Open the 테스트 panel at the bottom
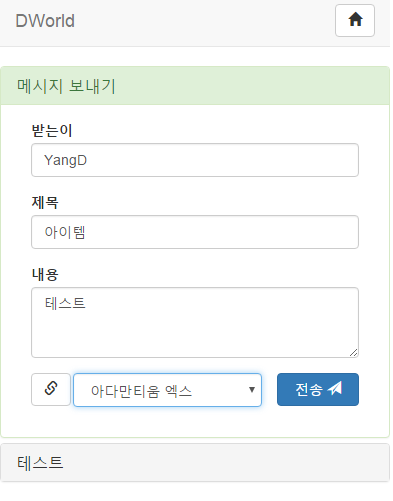Viewport: 393px width, 501px height. click(x=195, y=462)
